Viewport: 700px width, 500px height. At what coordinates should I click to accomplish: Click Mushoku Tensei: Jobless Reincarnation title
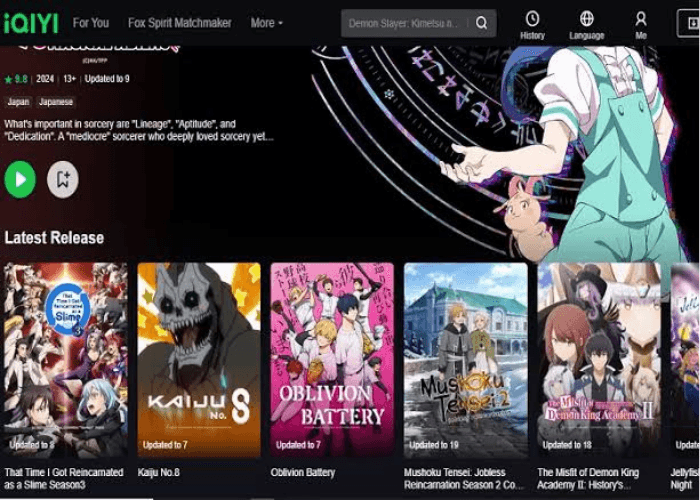coord(463,479)
